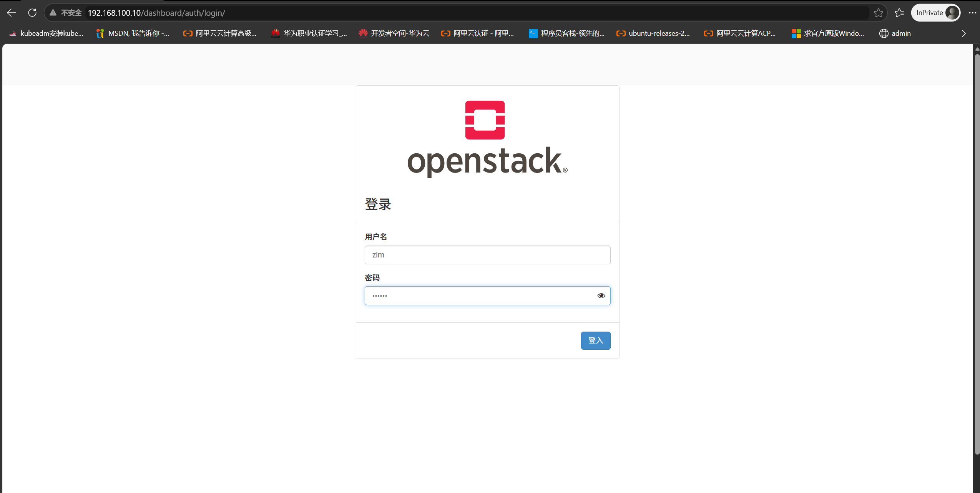
Task: Open ubuntu-releases bookmark
Action: [x=653, y=33]
